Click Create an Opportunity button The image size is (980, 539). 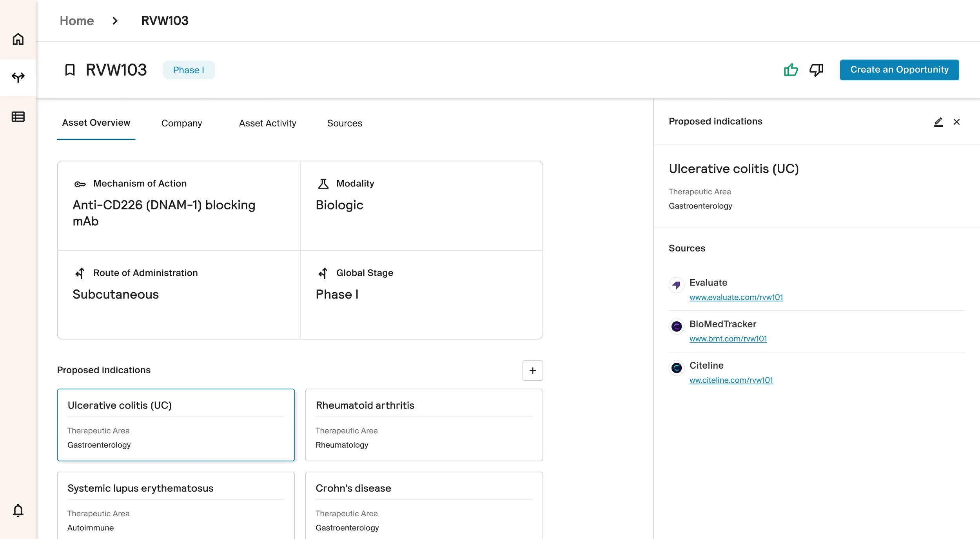click(899, 70)
